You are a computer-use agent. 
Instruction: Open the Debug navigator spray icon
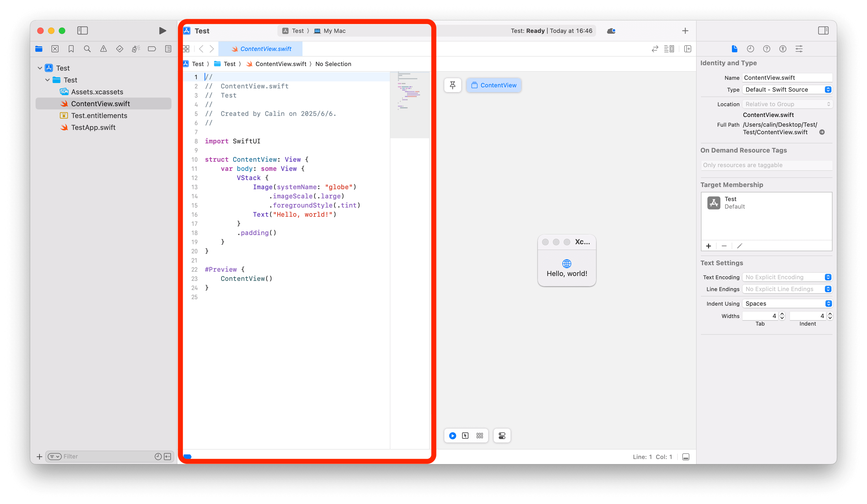click(x=136, y=49)
